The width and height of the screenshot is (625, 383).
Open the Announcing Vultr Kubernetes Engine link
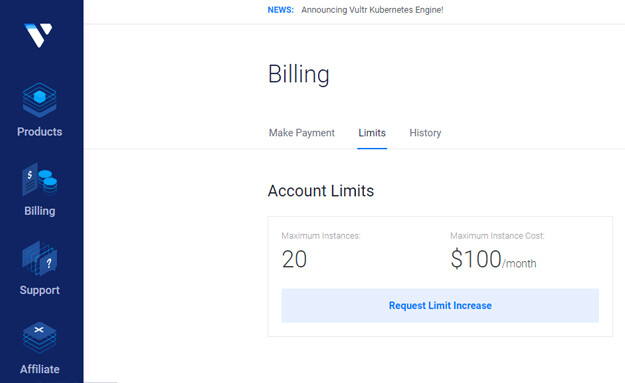(x=372, y=10)
